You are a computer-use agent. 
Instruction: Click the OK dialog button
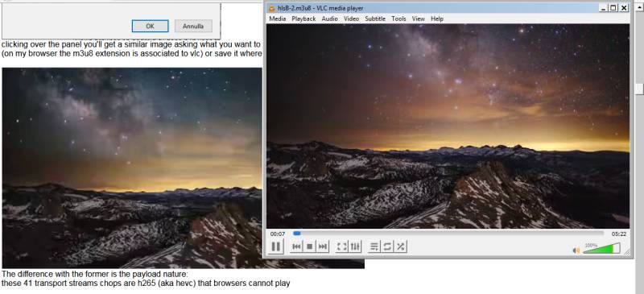[x=150, y=26]
